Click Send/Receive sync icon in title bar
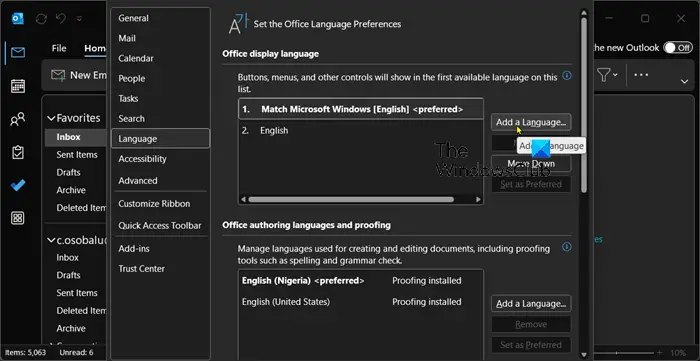The image size is (700, 361). click(x=42, y=19)
